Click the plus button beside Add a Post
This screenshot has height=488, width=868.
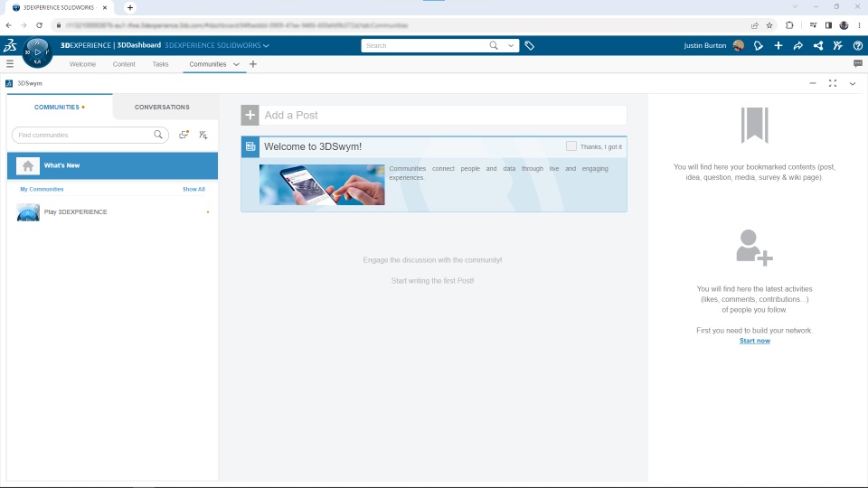250,115
